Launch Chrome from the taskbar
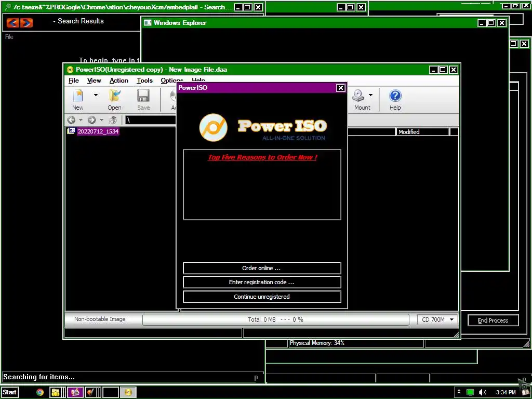Image resolution: width=532 pixels, height=399 pixels. click(x=40, y=392)
